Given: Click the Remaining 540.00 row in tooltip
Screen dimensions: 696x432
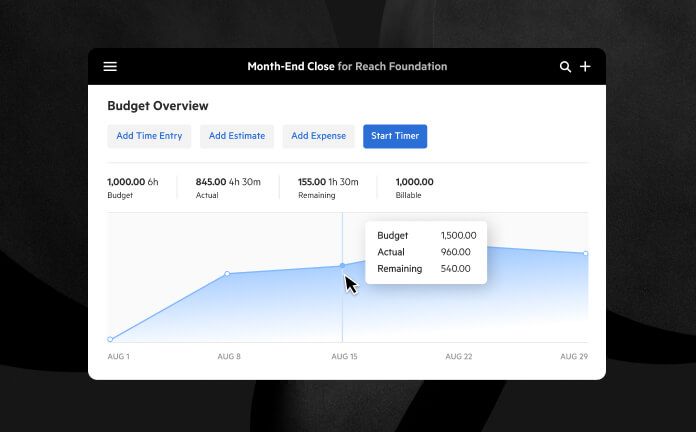Looking at the screenshot, I should (424, 269).
